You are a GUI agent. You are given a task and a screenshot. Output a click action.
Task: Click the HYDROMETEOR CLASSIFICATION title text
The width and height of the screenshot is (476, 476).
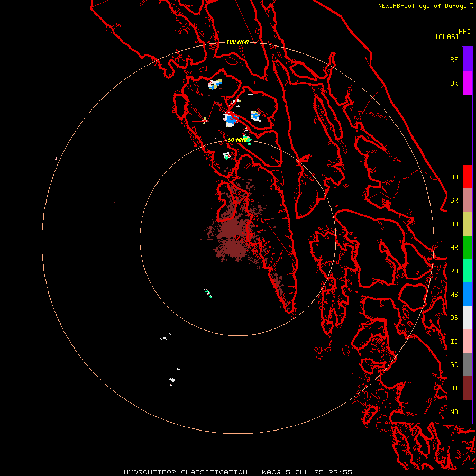pyautogui.click(x=186, y=472)
